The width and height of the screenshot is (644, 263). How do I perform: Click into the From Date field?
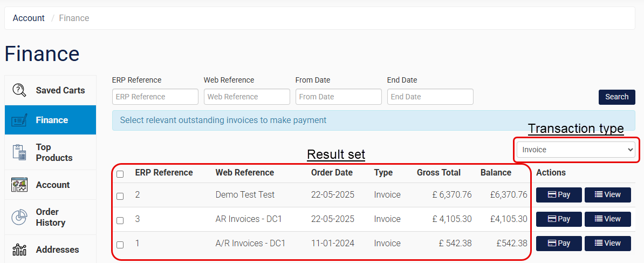[x=338, y=97]
